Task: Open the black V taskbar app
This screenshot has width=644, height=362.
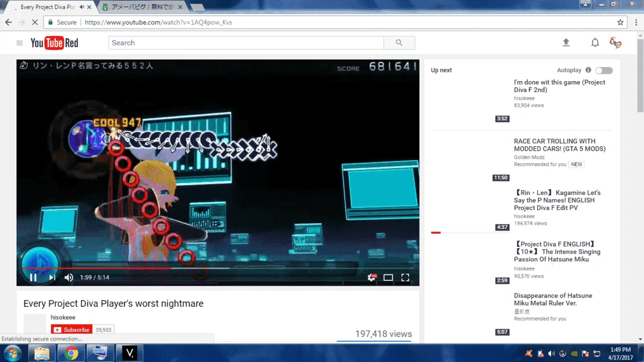Action: tap(129, 353)
